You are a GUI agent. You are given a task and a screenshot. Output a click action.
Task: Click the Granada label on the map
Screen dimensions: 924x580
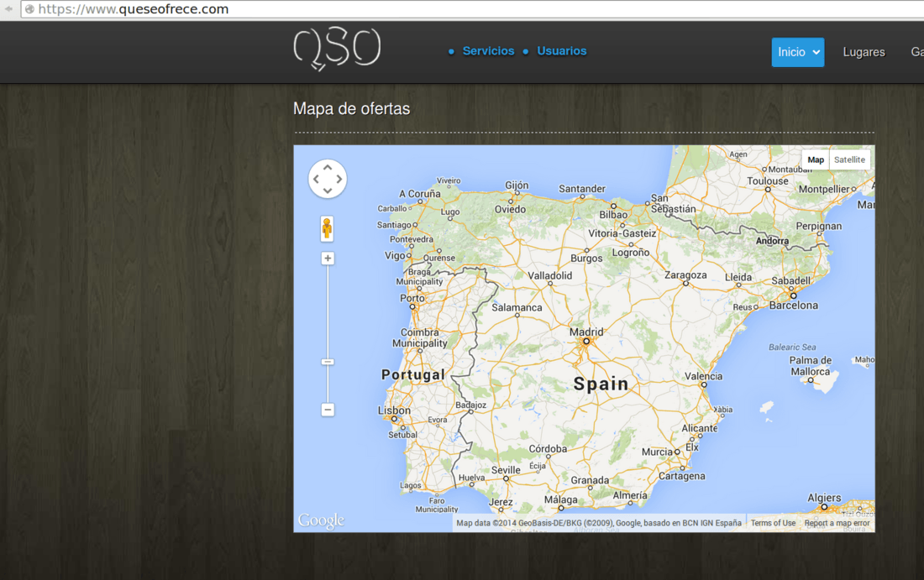pos(590,480)
